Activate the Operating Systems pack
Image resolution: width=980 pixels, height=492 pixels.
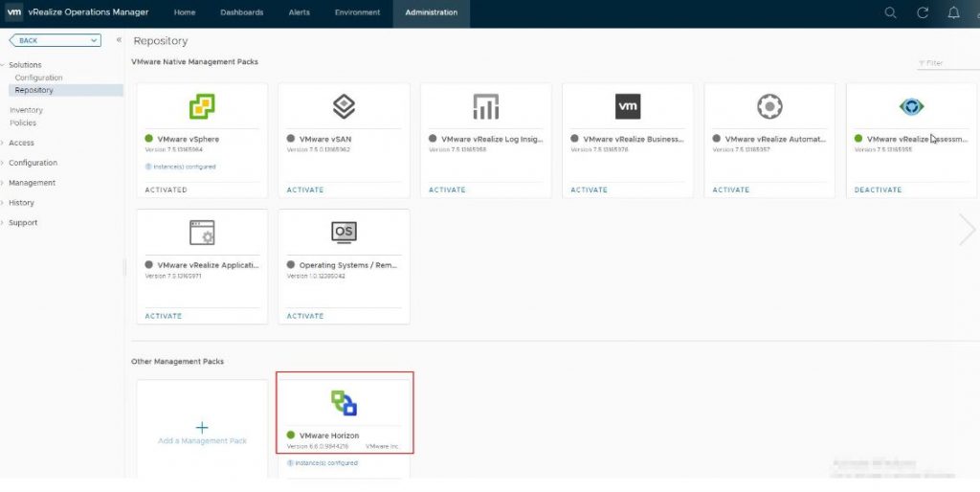(x=305, y=316)
